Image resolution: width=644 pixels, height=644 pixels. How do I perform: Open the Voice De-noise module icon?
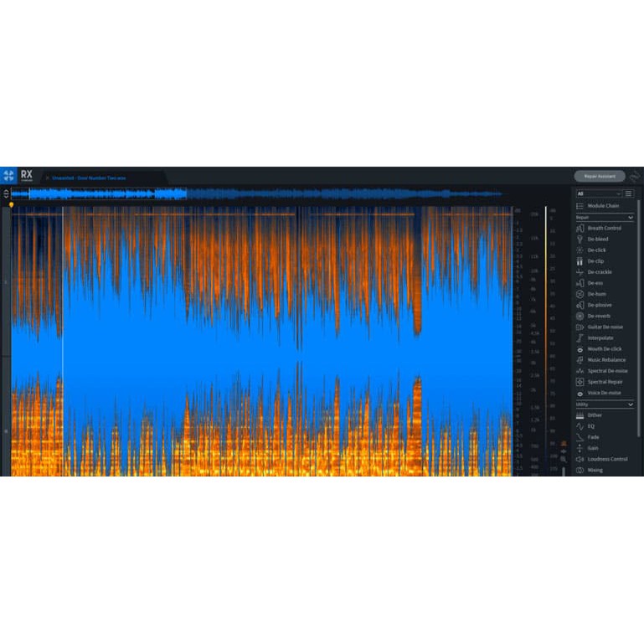pyautogui.click(x=580, y=393)
